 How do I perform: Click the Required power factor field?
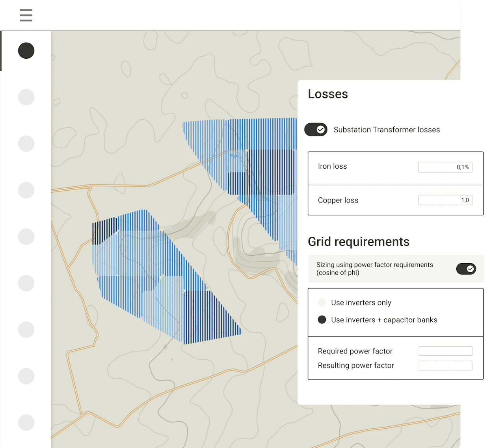click(445, 351)
